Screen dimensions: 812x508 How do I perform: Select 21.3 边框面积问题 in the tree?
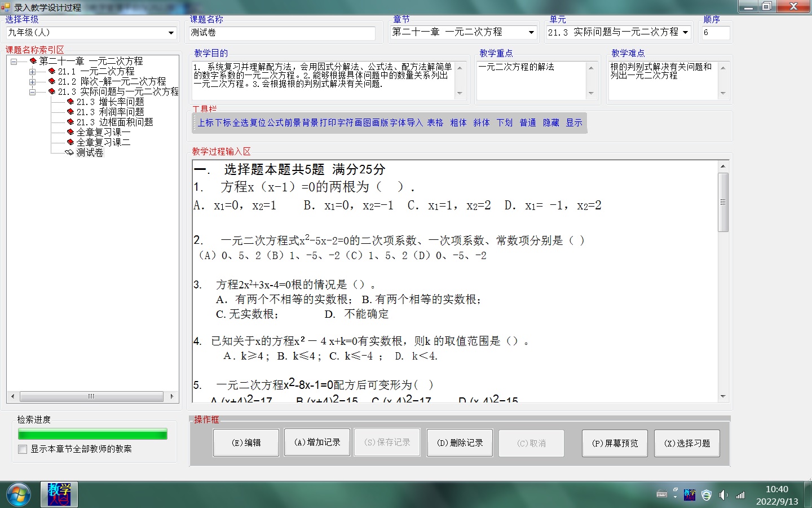[115, 122]
